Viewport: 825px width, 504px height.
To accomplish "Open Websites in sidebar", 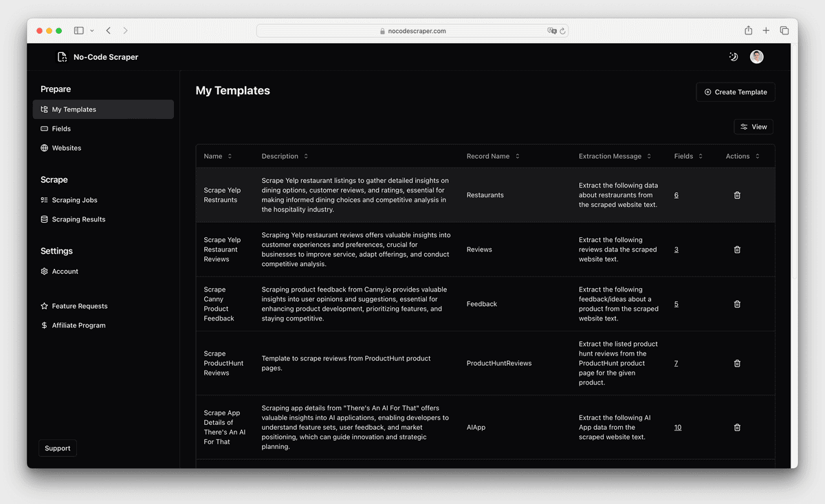I will (x=66, y=148).
